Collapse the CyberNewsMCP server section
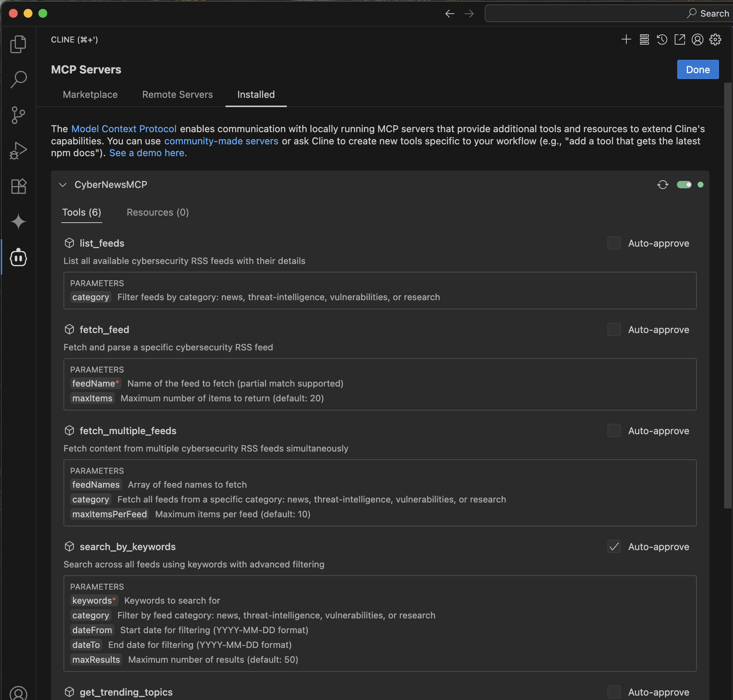 pyautogui.click(x=63, y=185)
